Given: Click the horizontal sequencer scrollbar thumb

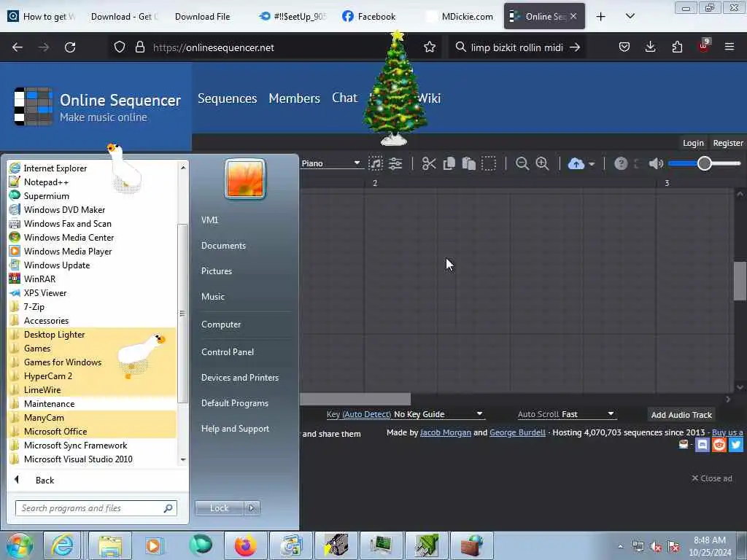Looking at the screenshot, I should click(x=355, y=399).
